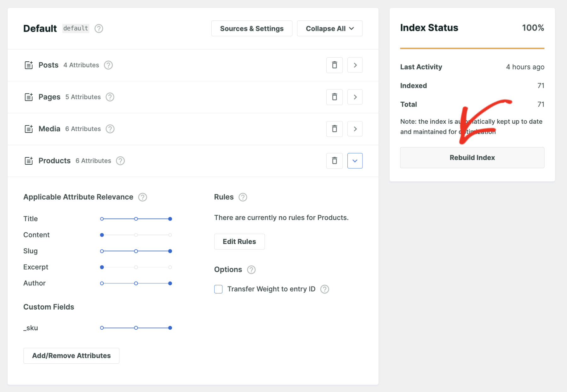Open help icon beside Media 6 Attributes

tap(110, 129)
